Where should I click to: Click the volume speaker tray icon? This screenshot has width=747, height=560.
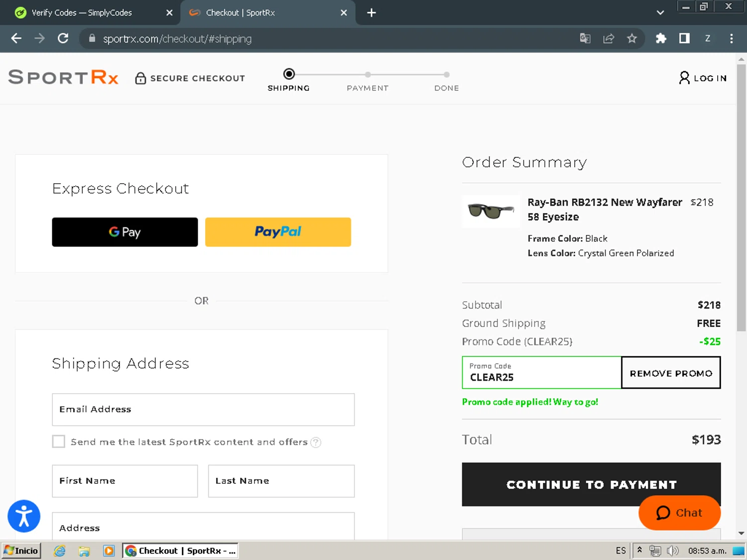pyautogui.click(x=672, y=551)
